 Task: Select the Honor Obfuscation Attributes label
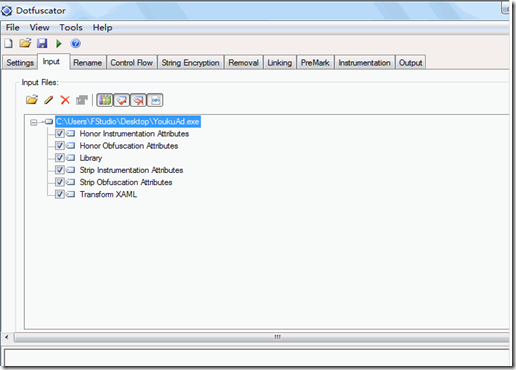129,146
